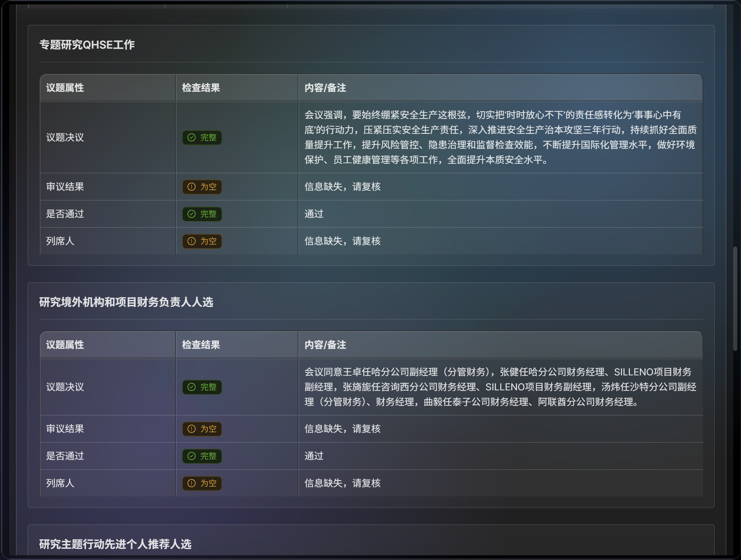The width and height of the screenshot is (741, 560).
Task: Open the 研究主题行动先进个人推荐人选 section heading
Action: coord(115,544)
